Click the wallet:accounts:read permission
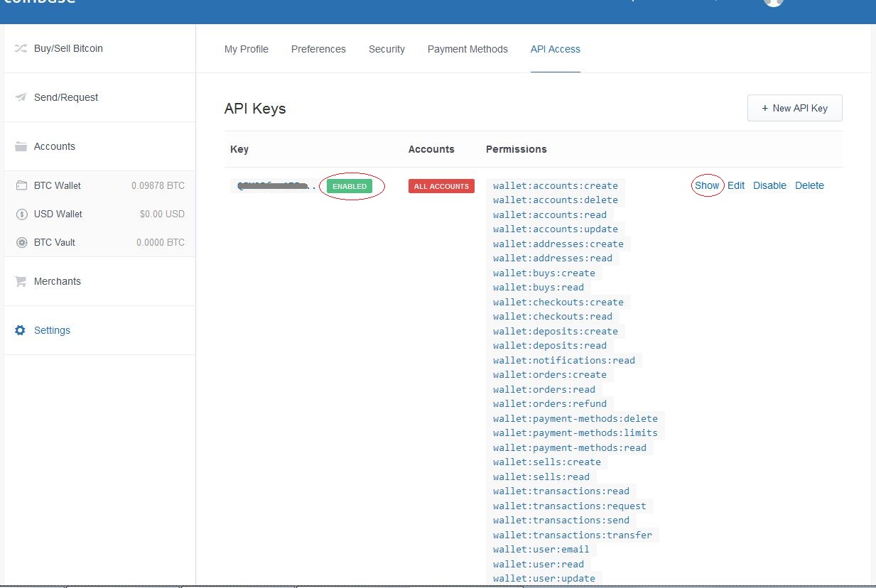Screen dimensions: 876x588 (x=550, y=214)
